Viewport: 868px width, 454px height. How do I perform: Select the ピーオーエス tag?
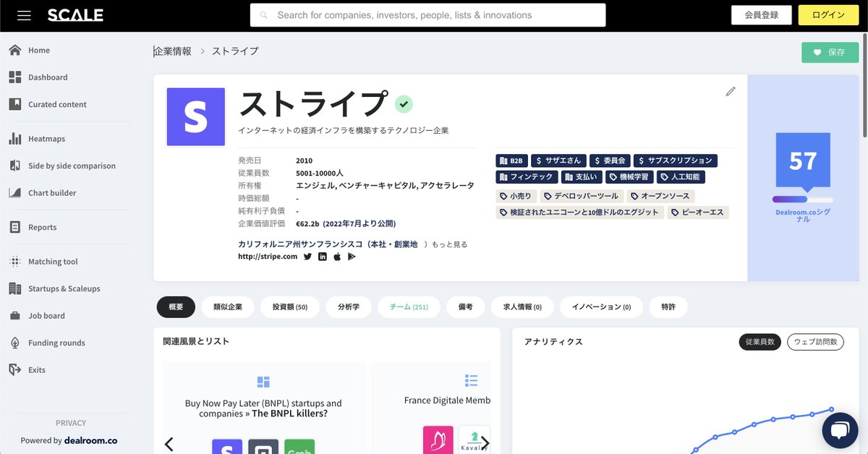pos(697,213)
